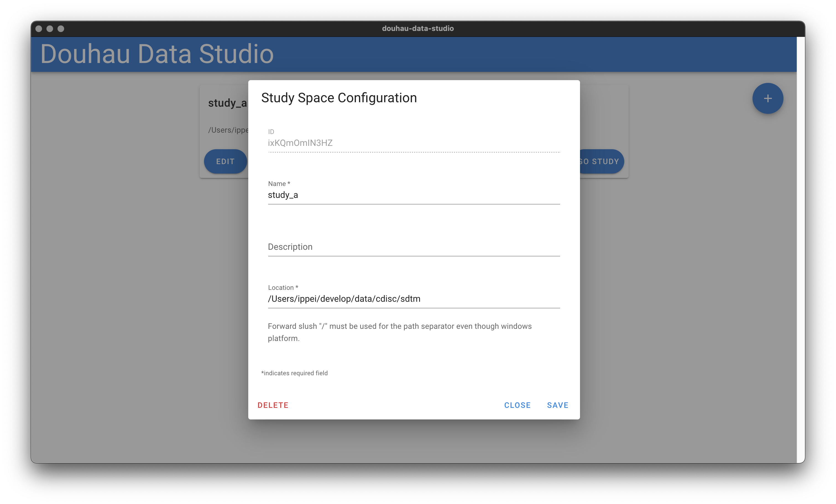Click the ID field value ixKQmOmIN3HZ

pyautogui.click(x=300, y=143)
